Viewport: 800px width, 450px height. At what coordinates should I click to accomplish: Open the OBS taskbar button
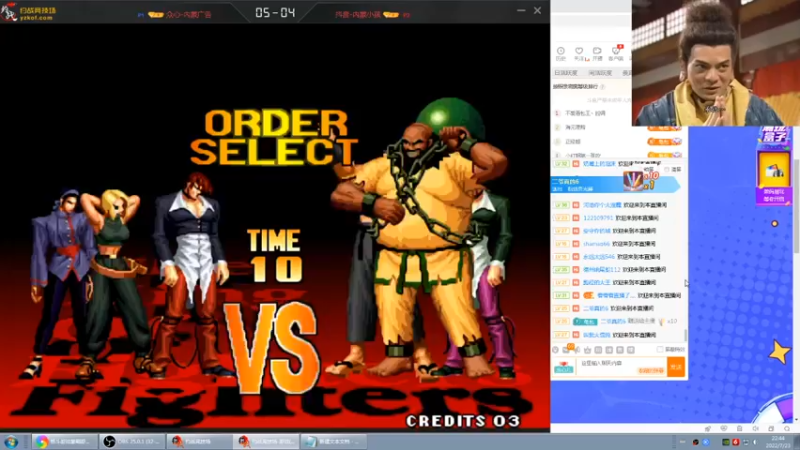[132, 441]
